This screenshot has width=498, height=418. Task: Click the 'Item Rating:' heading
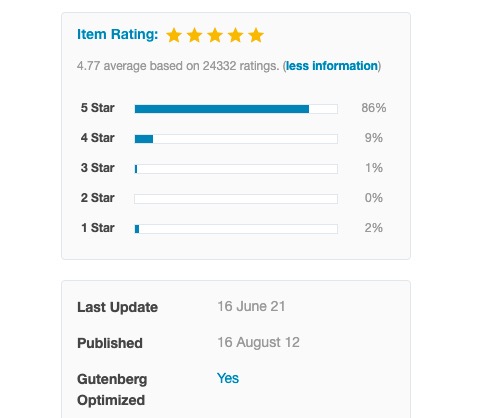pyautogui.click(x=117, y=34)
